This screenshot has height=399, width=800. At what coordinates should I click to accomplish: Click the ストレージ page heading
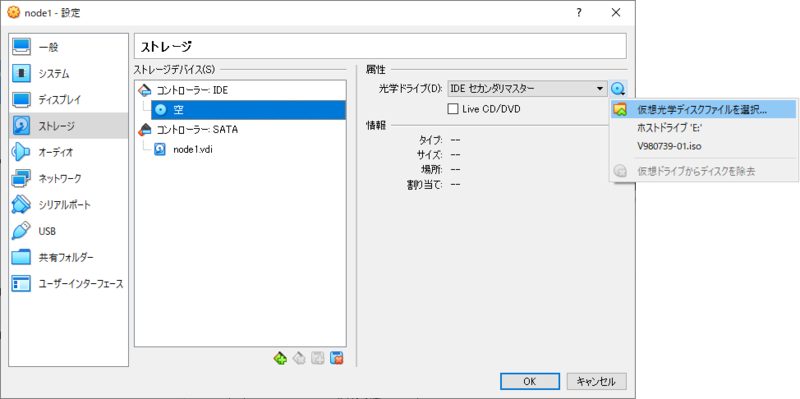tap(166, 47)
